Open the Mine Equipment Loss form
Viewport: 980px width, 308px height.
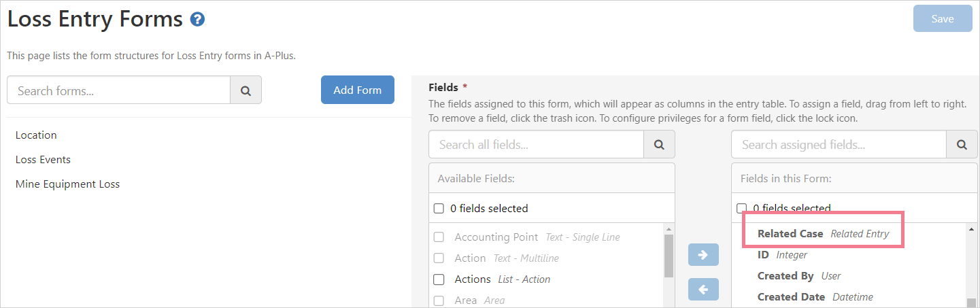(x=67, y=184)
